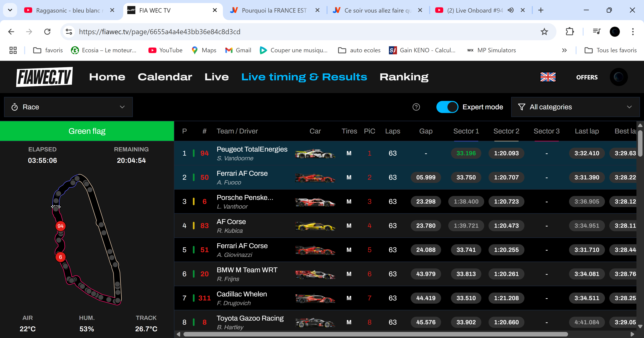The image size is (644, 338).
Task: Click the Sector 1 column header
Action: click(x=466, y=131)
